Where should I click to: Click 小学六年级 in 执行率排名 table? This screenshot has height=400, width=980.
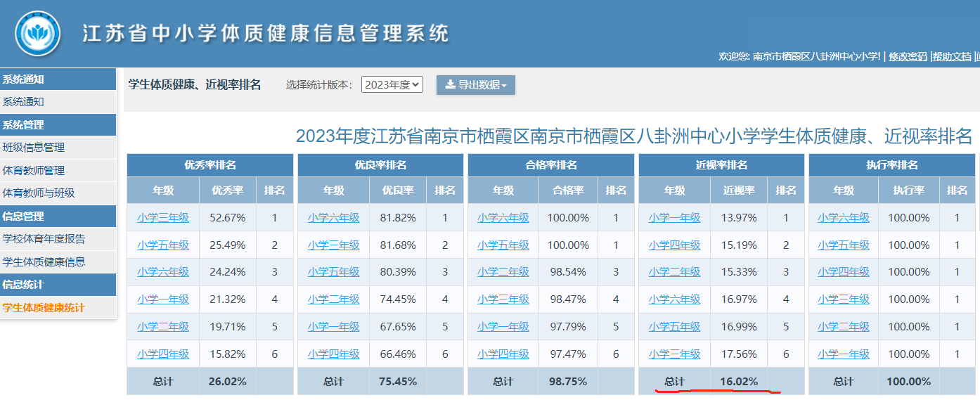pyautogui.click(x=844, y=218)
